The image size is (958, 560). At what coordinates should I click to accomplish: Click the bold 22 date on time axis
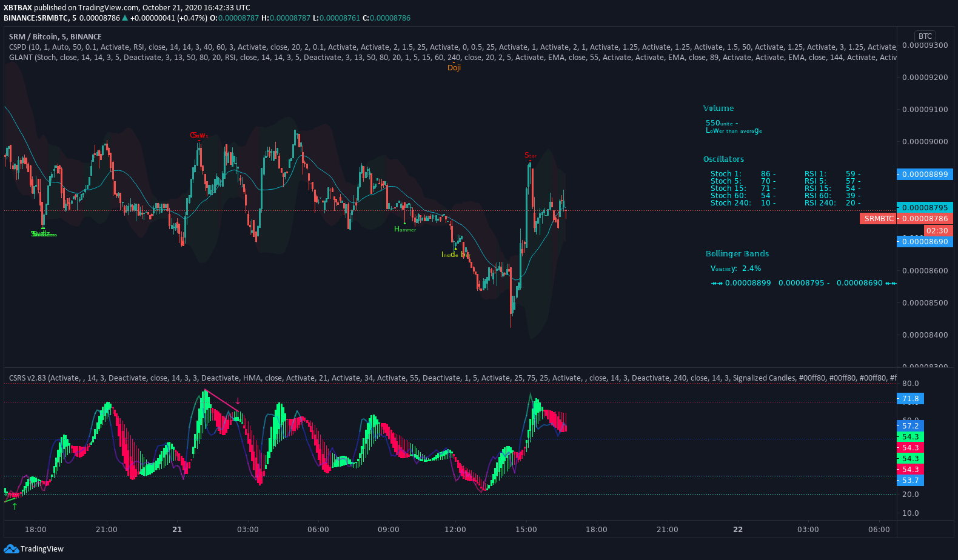click(738, 530)
